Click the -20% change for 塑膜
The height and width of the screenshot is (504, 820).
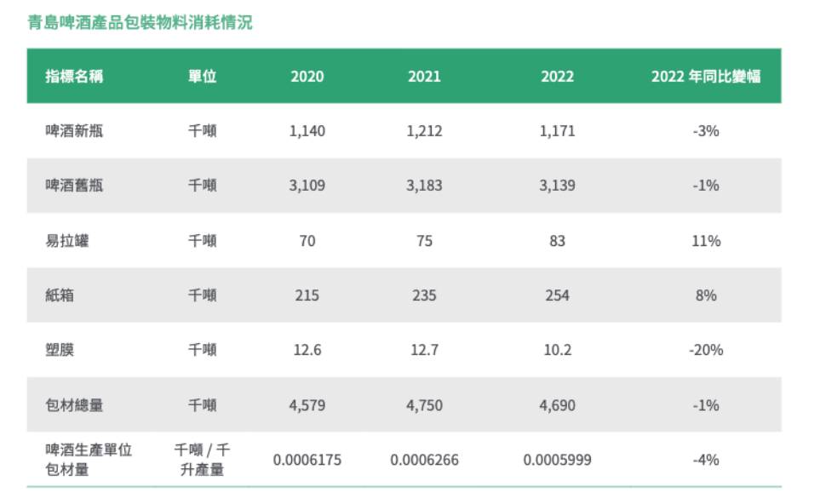[x=706, y=350]
